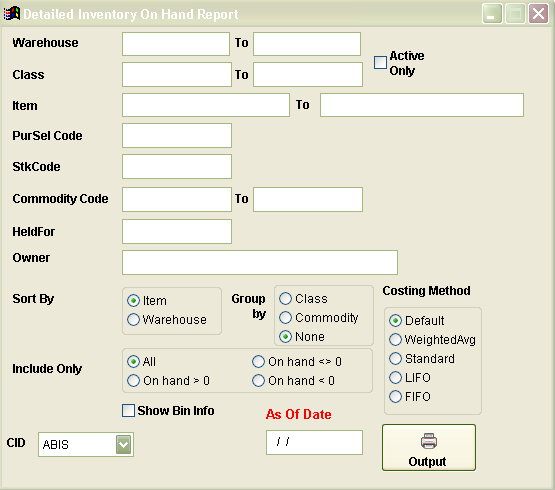Close the Detailed Inventory report window

click(x=538, y=14)
